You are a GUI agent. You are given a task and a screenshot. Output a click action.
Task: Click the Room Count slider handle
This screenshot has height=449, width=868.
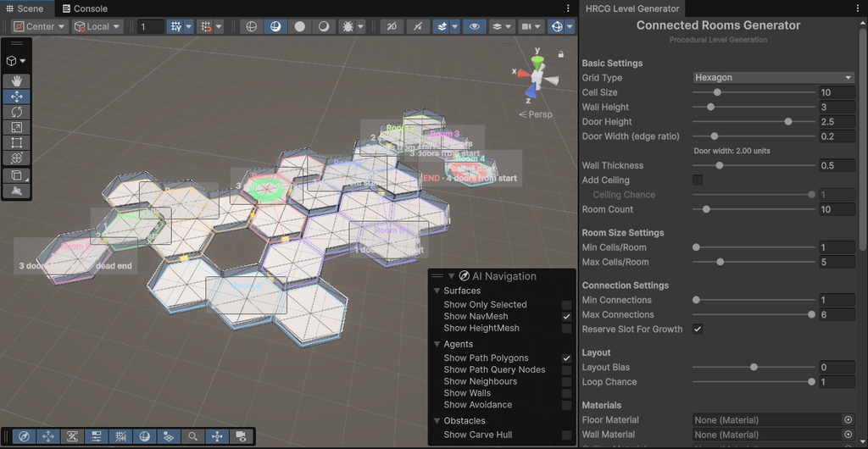(706, 209)
